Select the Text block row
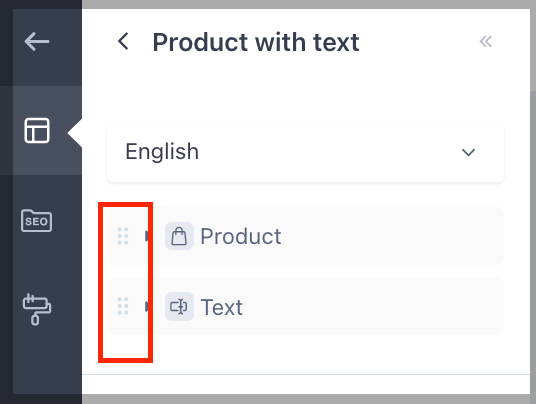 (305, 306)
